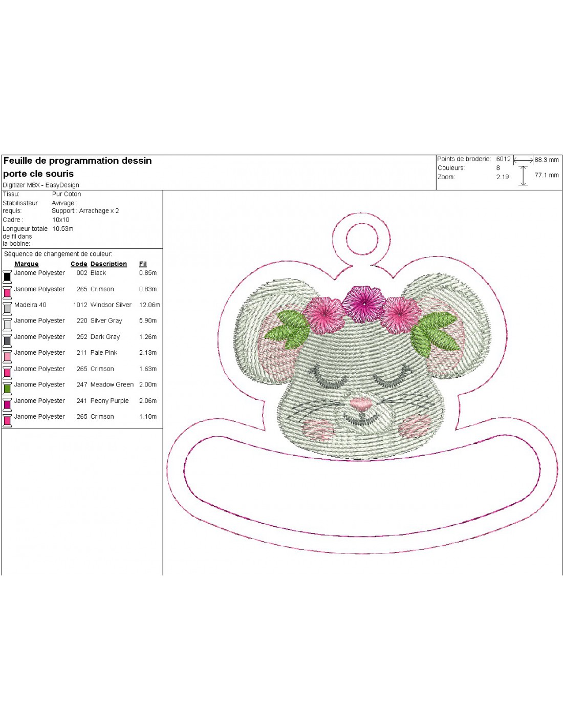
Task: Click the Meadow Green thread spool icon
Action: pos(7,388)
